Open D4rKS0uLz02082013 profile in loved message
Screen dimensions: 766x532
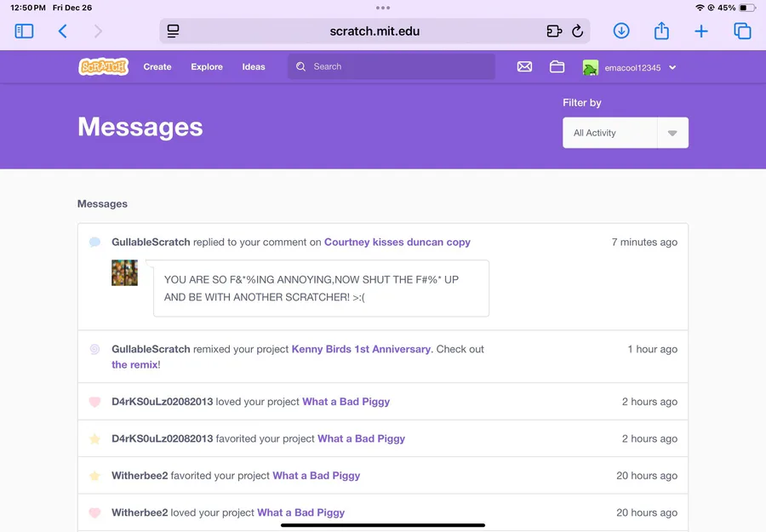(x=163, y=402)
